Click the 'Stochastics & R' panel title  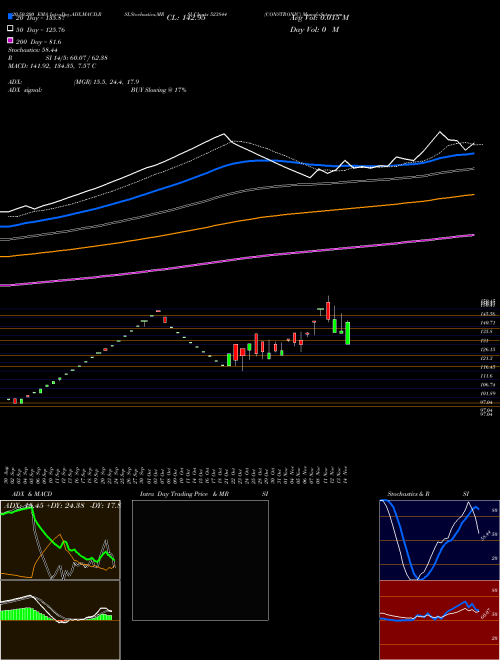tap(409, 494)
